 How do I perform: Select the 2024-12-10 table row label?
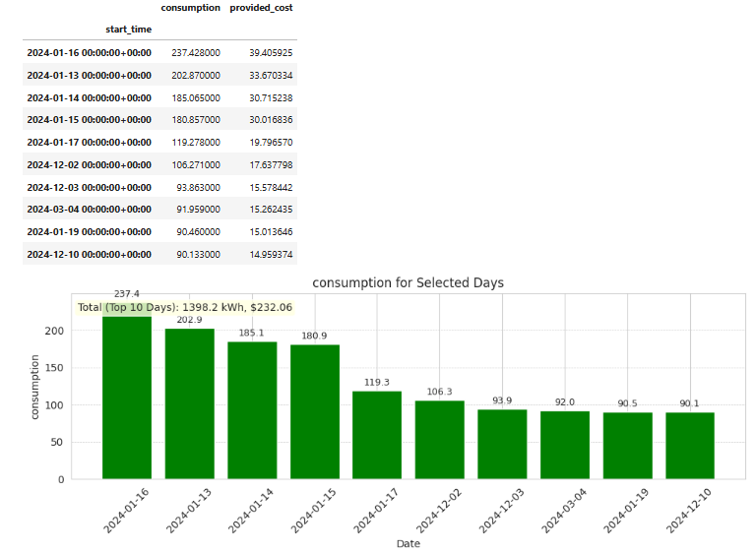click(x=89, y=254)
